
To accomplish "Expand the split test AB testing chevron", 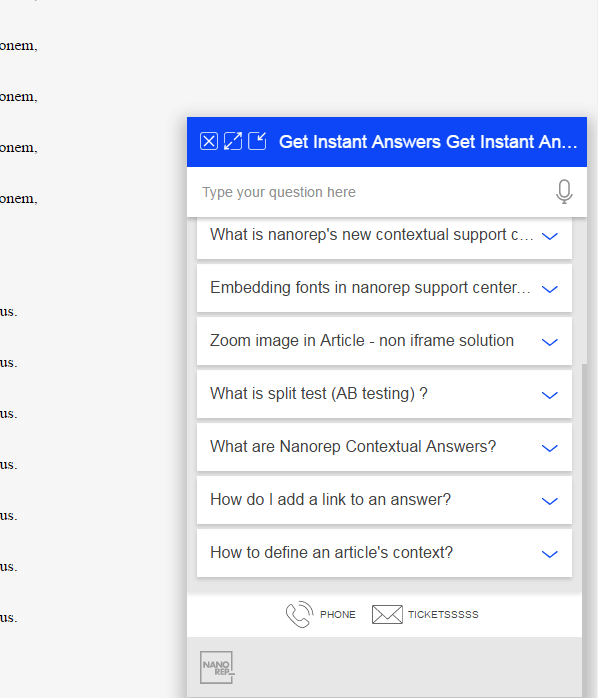I will 549,395.
